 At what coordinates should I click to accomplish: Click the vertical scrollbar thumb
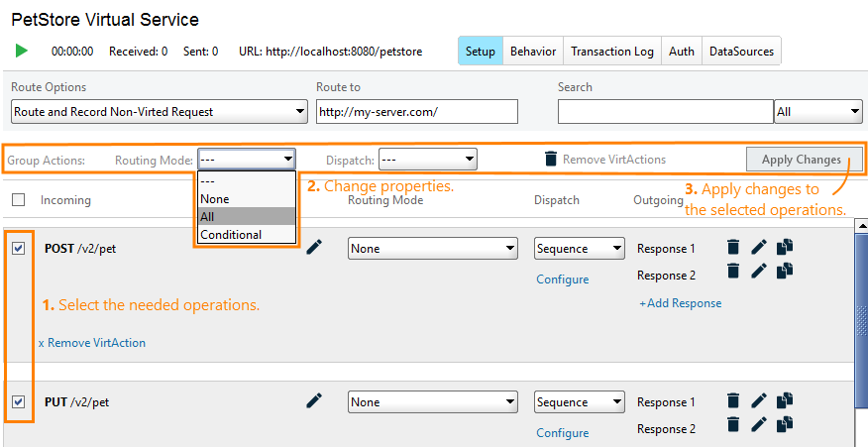click(861, 320)
